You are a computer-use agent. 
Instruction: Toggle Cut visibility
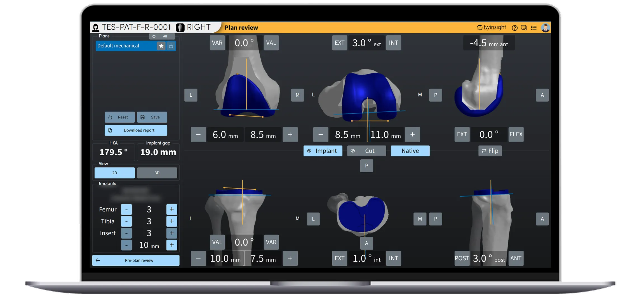tap(366, 151)
